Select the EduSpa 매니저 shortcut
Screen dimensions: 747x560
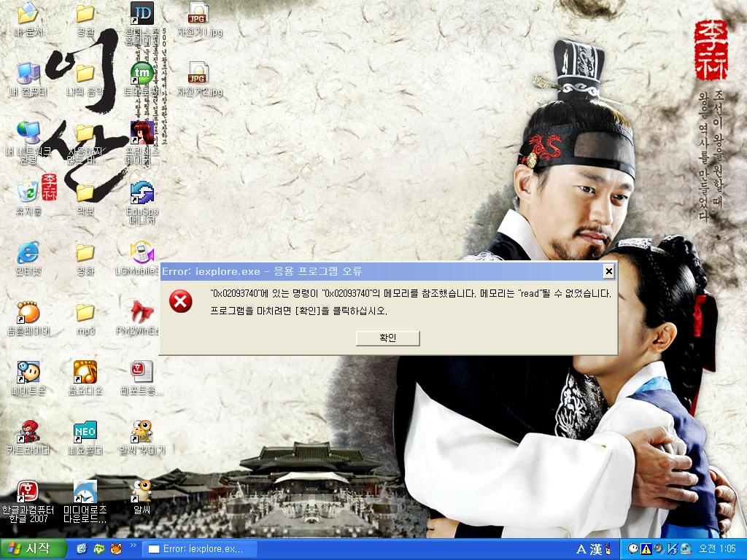pyautogui.click(x=142, y=202)
